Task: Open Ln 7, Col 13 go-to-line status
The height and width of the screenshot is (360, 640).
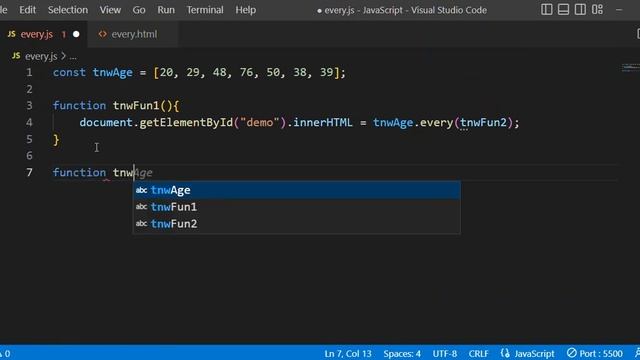Action: click(348, 353)
